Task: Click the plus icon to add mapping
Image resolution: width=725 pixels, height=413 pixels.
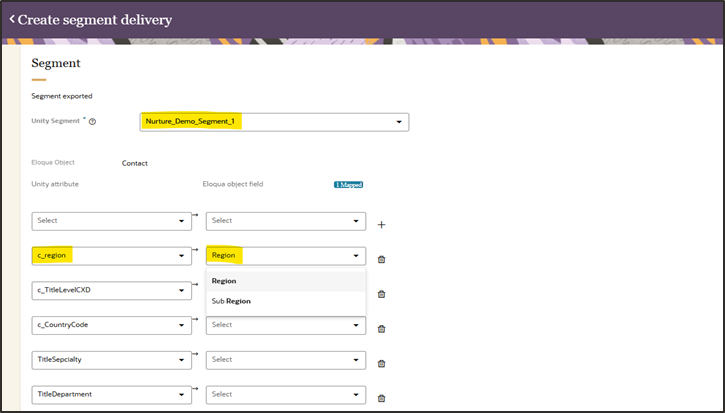Action: [x=381, y=224]
